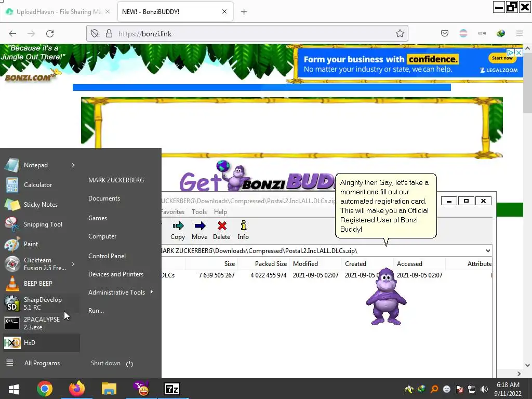Run 2PACALYPSE 2.3.exe
The image size is (532, 399).
point(42,323)
